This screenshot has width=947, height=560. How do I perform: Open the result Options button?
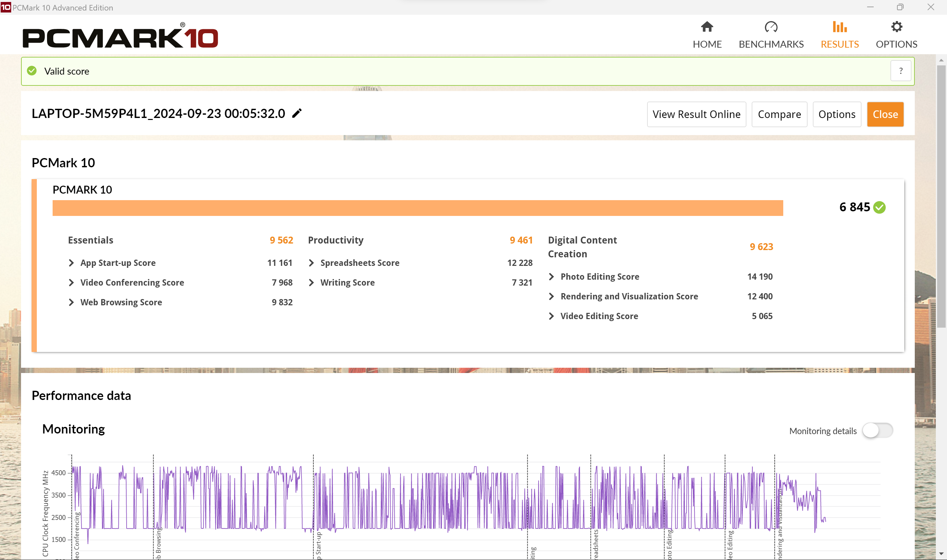pos(837,114)
